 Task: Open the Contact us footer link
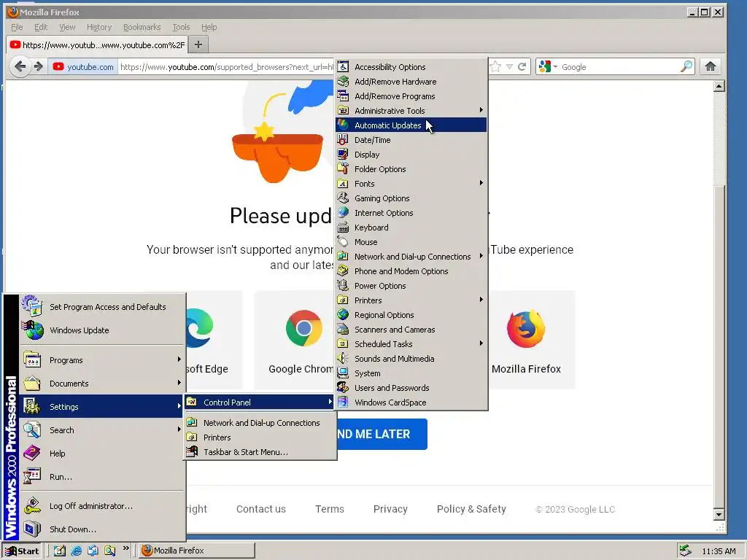[x=260, y=509]
